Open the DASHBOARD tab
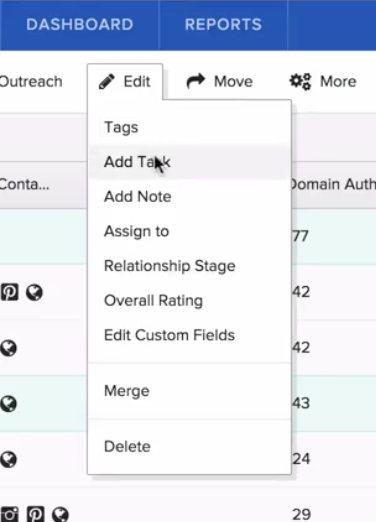376x522 pixels. pos(80,25)
